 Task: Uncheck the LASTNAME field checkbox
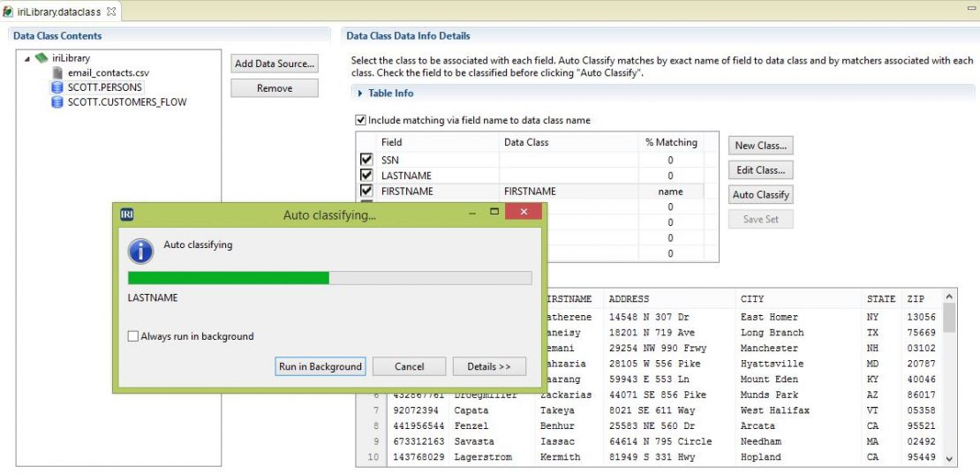[x=366, y=176]
